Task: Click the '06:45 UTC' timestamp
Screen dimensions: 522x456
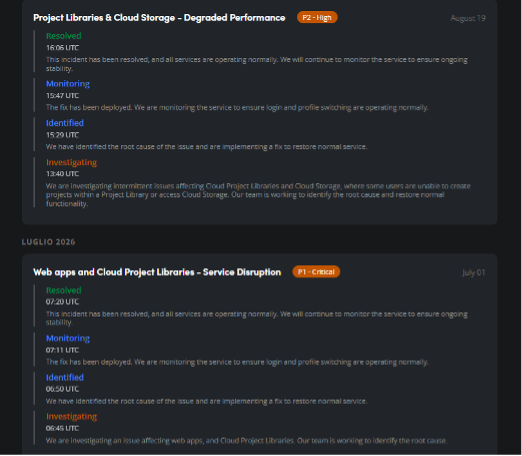Action: (x=62, y=428)
